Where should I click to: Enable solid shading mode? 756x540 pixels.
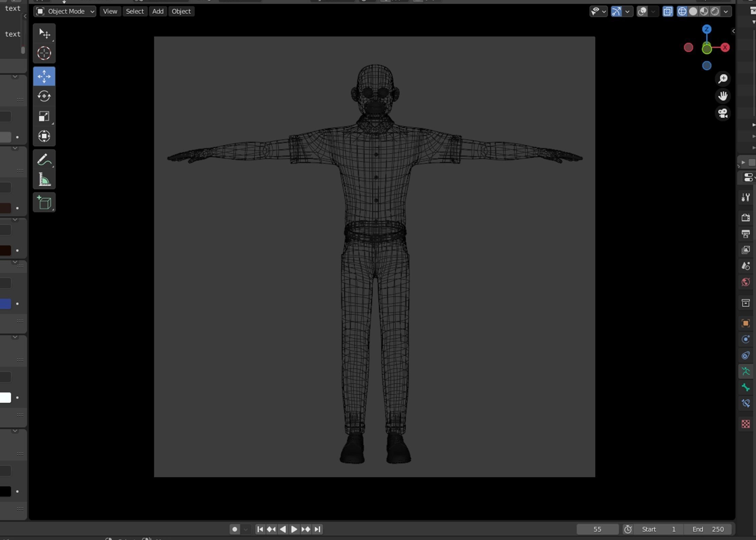coord(693,11)
